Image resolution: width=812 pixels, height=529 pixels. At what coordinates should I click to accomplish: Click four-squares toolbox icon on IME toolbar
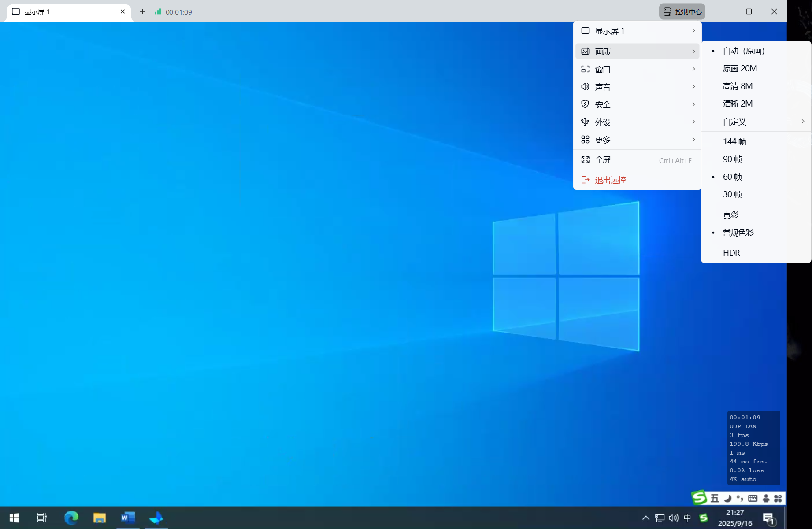(x=778, y=498)
